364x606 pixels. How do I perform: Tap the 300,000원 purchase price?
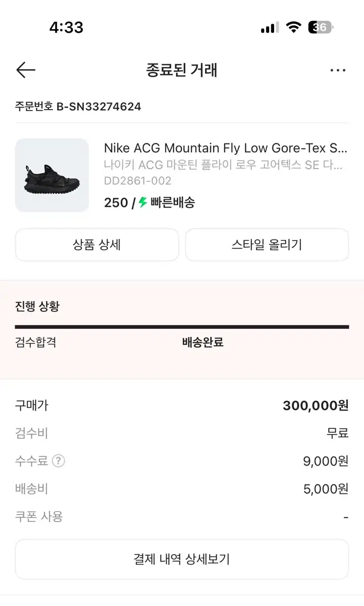click(x=316, y=405)
